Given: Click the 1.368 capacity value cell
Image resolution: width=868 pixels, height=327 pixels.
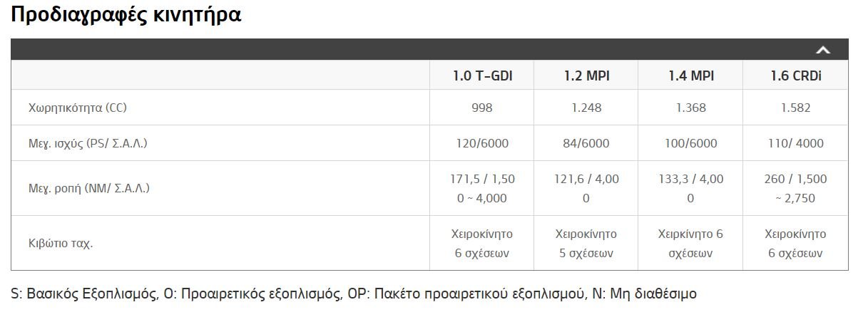Looking at the screenshot, I should pos(690,108).
